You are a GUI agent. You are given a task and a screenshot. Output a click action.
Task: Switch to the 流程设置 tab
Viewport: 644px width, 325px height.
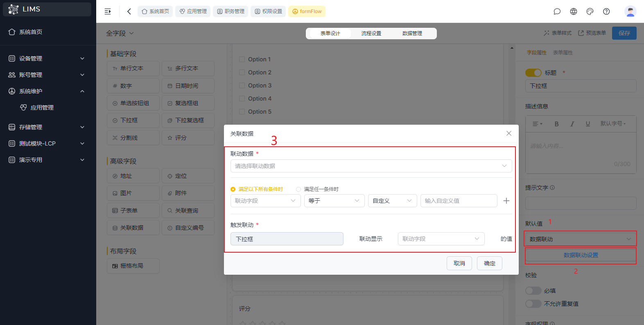click(371, 34)
